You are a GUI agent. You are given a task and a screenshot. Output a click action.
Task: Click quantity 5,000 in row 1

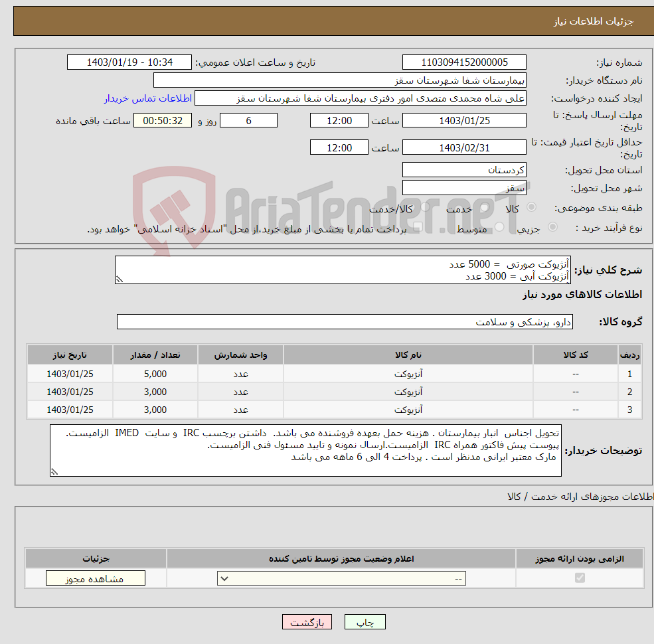pos(155,374)
